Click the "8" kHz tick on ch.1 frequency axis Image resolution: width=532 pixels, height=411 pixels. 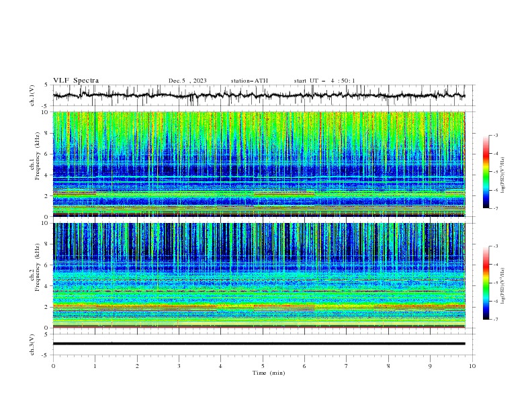tap(46, 133)
